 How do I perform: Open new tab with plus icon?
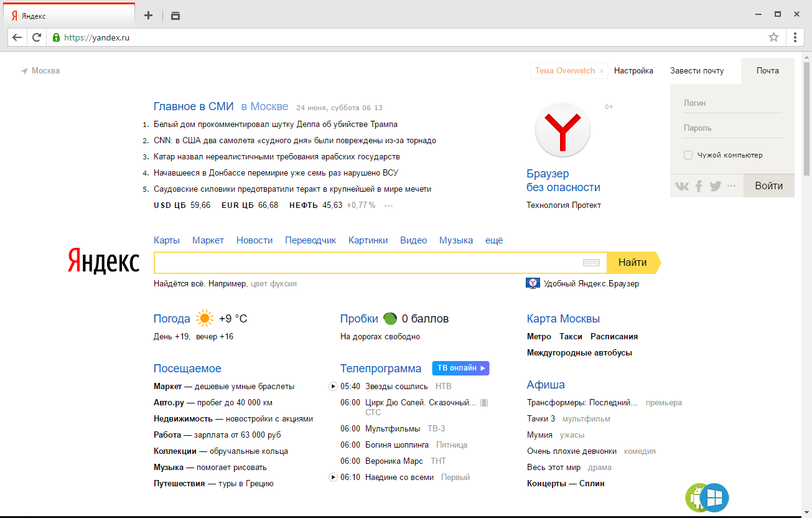(x=148, y=16)
